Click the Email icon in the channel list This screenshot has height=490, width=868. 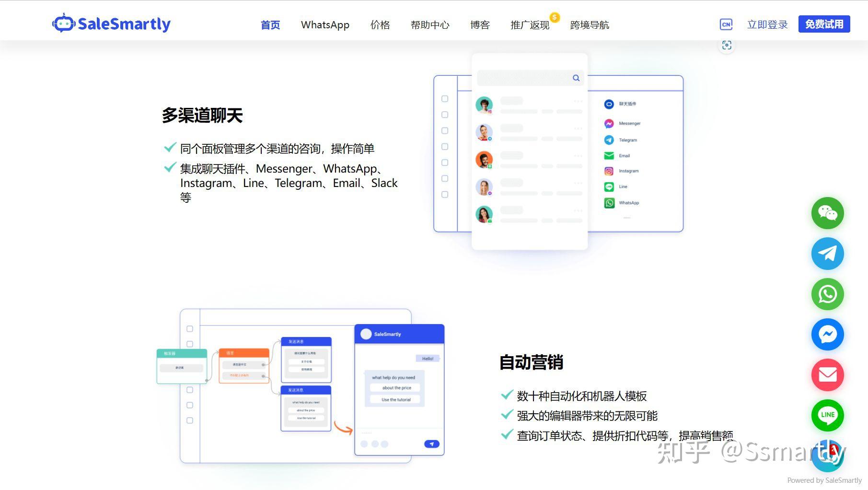(x=609, y=156)
